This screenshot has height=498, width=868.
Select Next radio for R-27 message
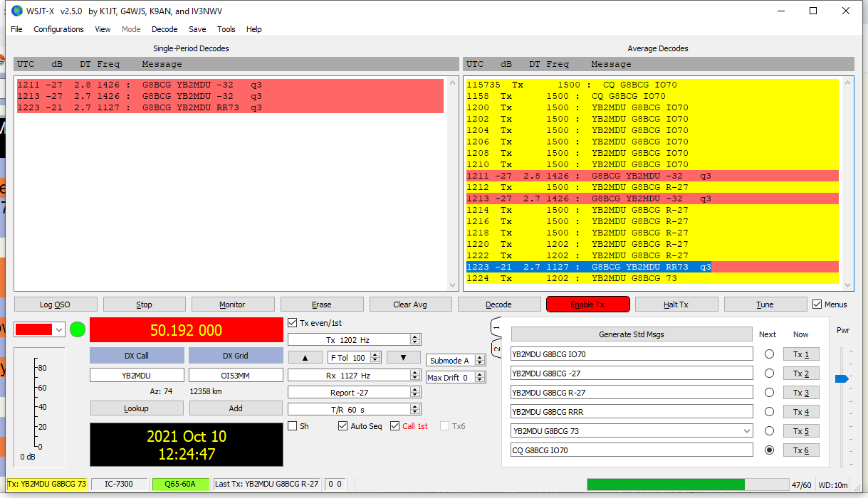(768, 393)
